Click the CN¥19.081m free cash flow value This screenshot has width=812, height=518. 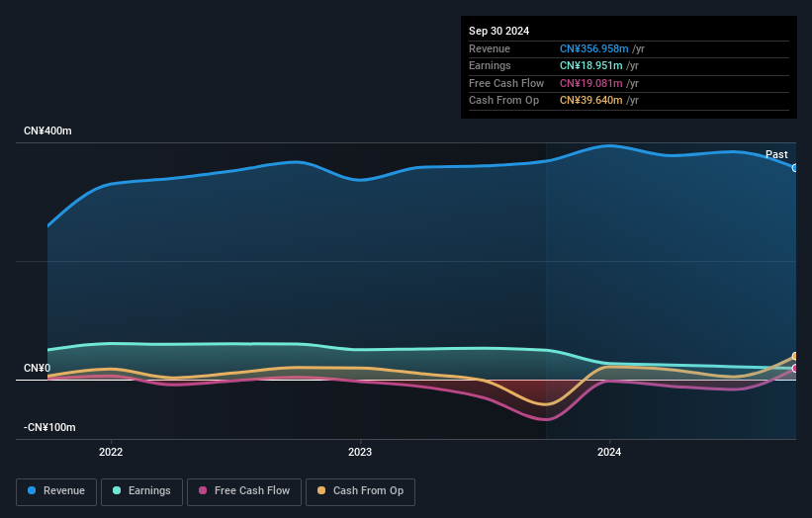(x=590, y=83)
